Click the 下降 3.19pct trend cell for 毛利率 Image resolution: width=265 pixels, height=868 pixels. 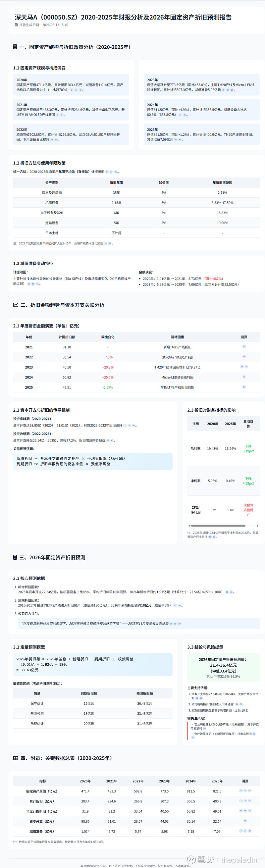point(248,448)
